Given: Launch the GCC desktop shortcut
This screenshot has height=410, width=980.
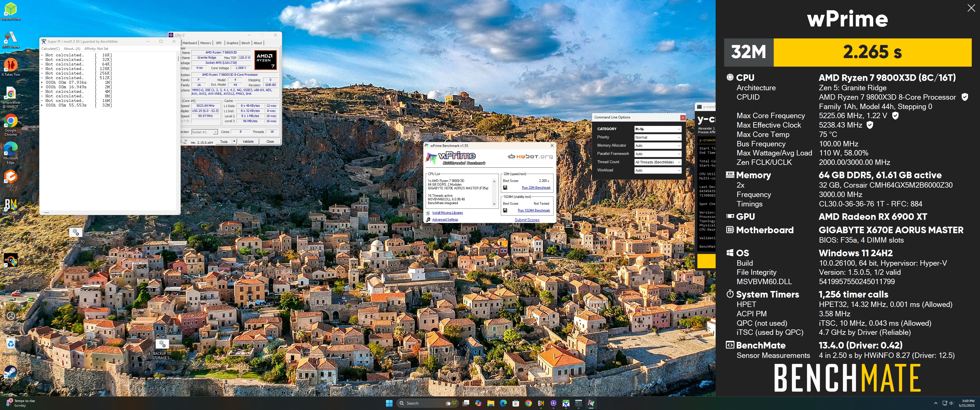Looking at the screenshot, I should pos(11,179).
